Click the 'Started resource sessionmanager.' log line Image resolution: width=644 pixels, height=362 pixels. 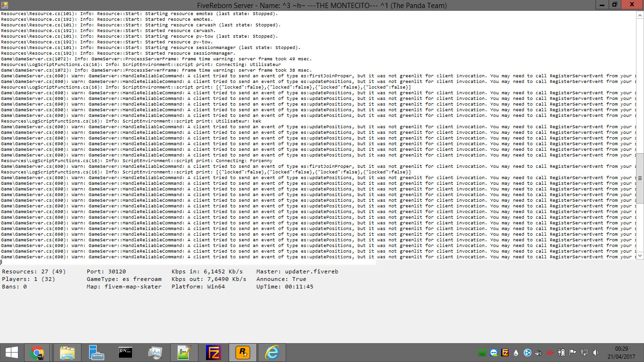tap(118, 53)
